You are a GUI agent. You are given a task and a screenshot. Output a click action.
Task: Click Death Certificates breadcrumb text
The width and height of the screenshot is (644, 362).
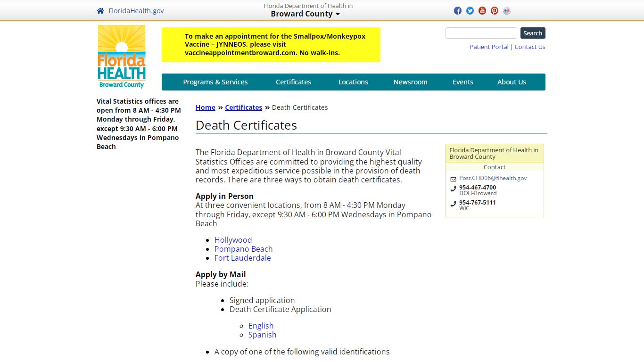tap(300, 107)
